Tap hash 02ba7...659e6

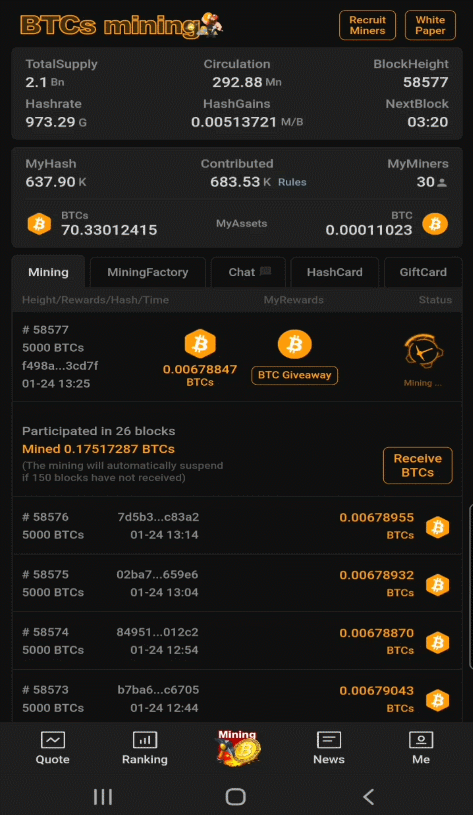click(157, 575)
